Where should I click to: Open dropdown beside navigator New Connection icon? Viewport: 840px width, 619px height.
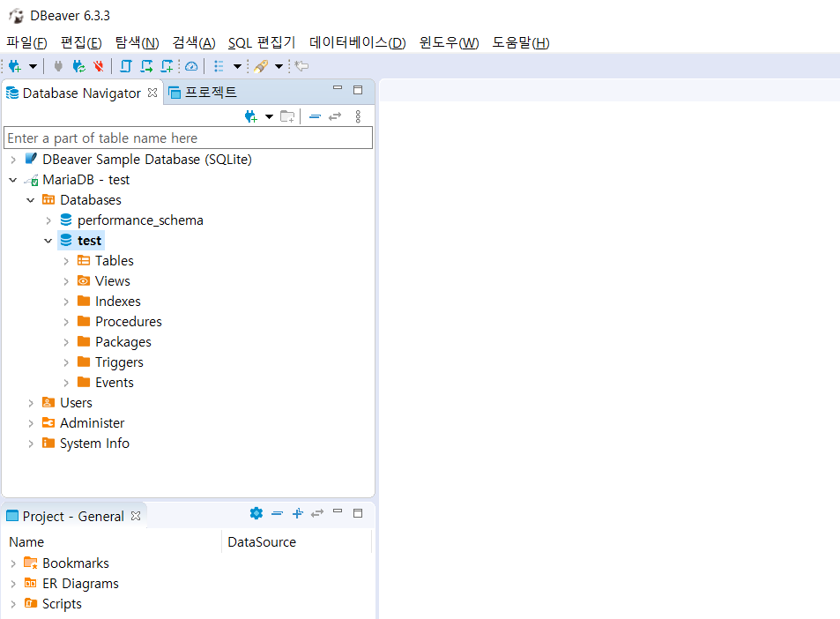(x=269, y=116)
